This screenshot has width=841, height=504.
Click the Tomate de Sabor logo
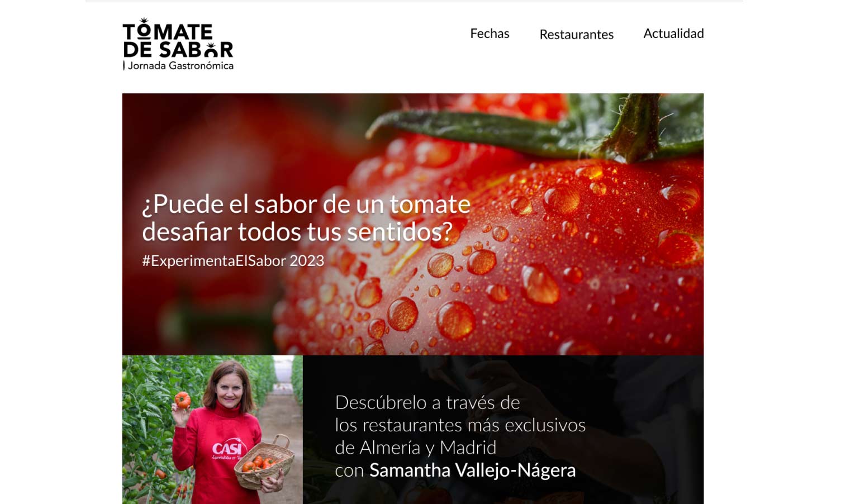(x=178, y=44)
